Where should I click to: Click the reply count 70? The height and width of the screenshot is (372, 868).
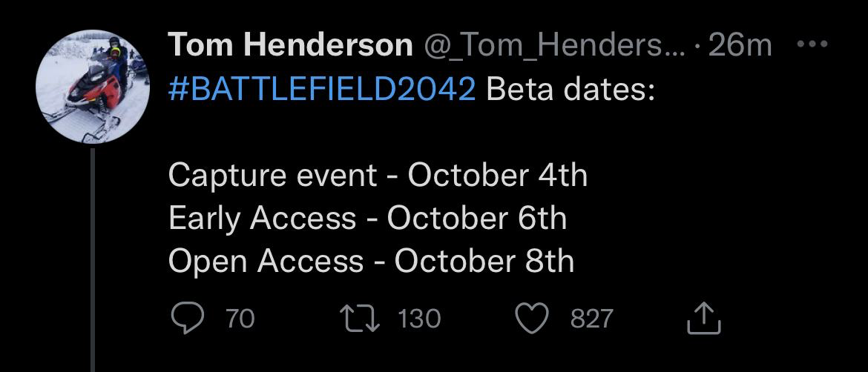[240, 319]
